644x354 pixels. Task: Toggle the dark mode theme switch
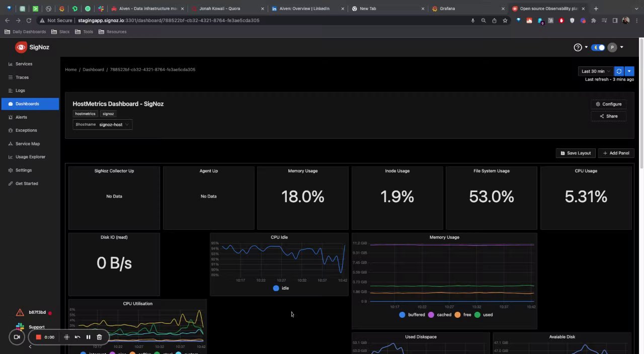(598, 47)
